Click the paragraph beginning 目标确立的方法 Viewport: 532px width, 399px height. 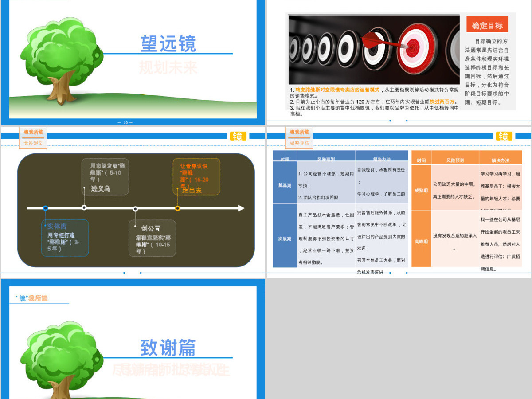pos(487,72)
